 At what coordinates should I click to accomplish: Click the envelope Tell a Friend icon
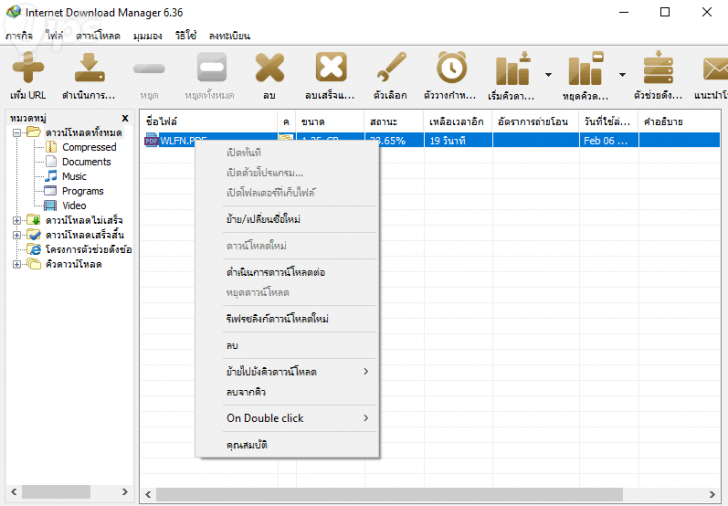pos(715,69)
